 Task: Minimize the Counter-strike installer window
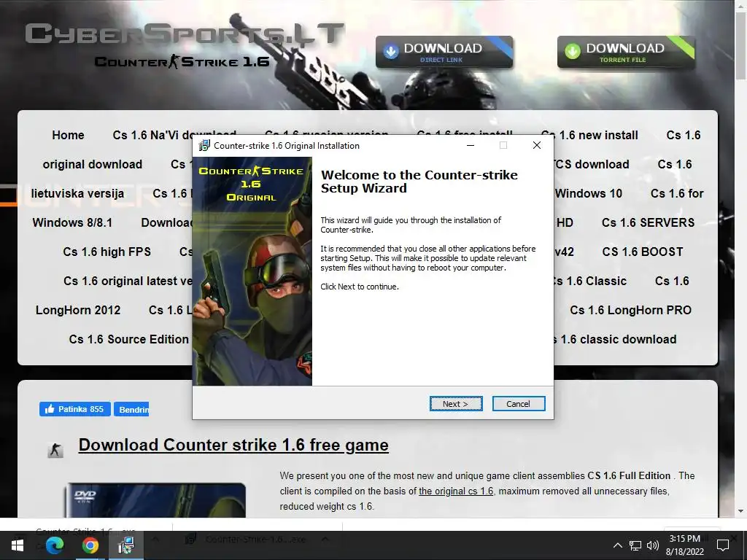(471, 146)
